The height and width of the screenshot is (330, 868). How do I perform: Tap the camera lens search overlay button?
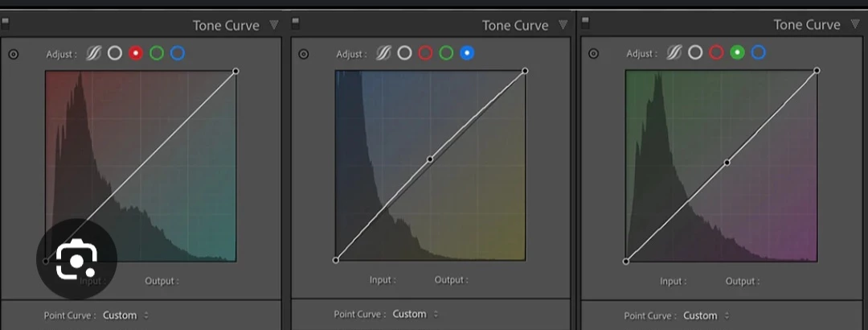(x=77, y=259)
